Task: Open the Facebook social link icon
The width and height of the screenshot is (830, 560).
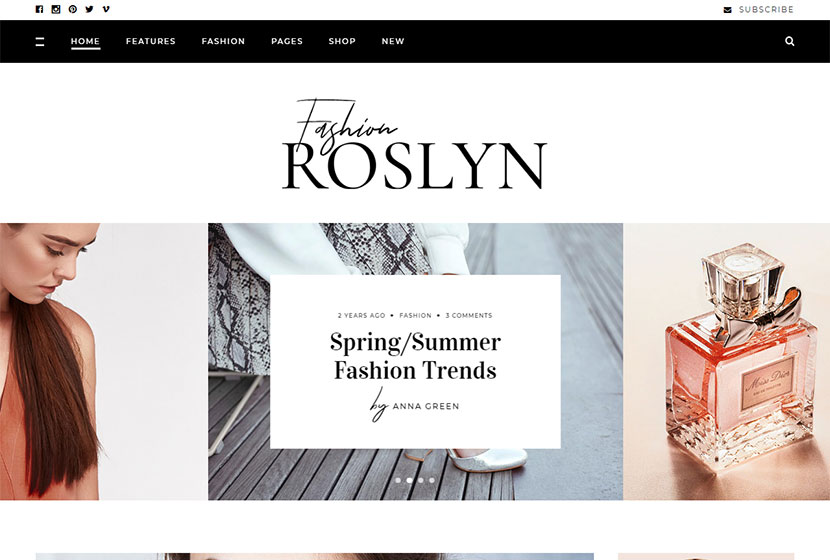Action: click(39, 9)
